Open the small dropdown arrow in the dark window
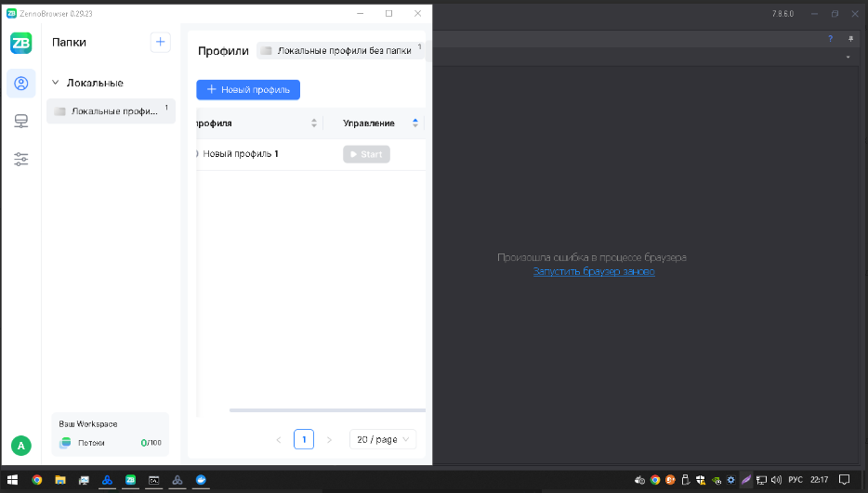 tap(848, 57)
